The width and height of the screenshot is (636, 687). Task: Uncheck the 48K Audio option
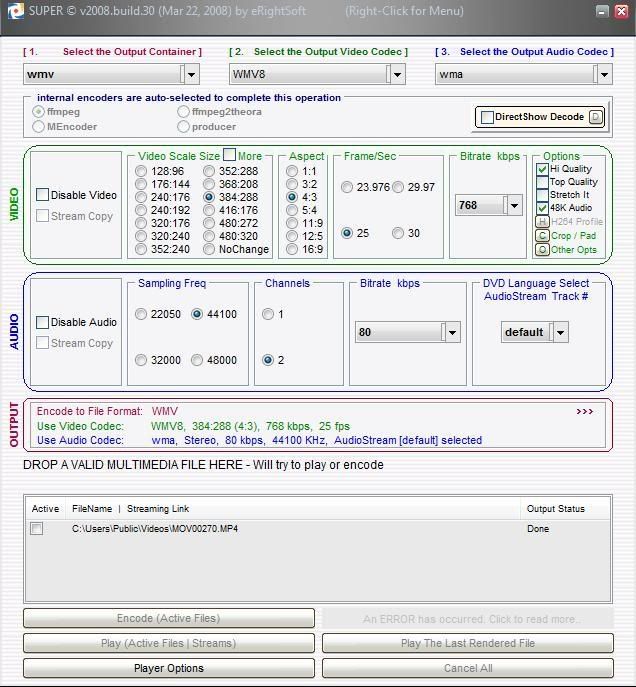pos(542,208)
